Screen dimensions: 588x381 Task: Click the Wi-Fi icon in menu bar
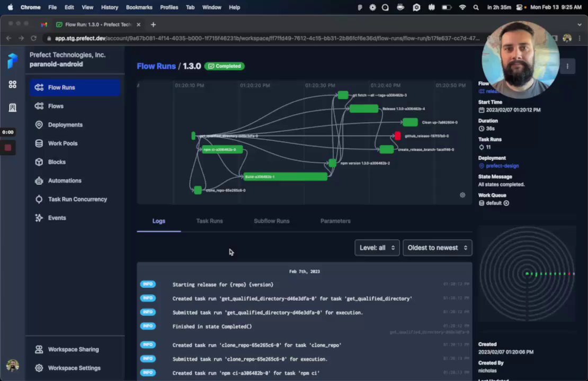pyautogui.click(x=462, y=7)
